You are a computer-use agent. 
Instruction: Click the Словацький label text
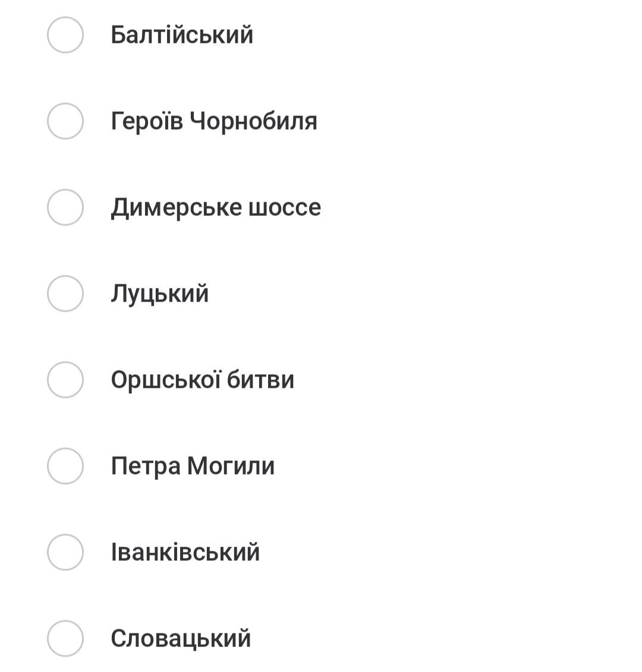point(181,639)
